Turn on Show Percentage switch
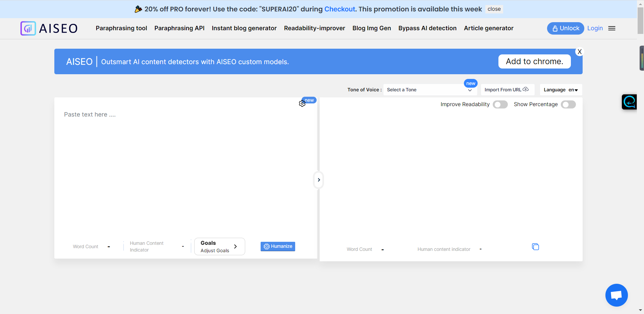Image resolution: width=644 pixels, height=314 pixels. pyautogui.click(x=568, y=104)
